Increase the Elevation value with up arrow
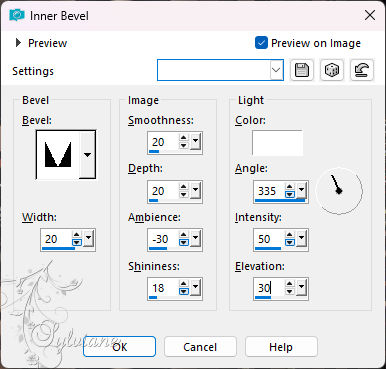 coord(290,284)
